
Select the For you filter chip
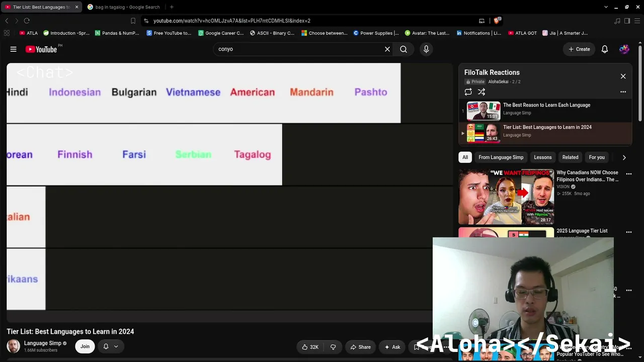pos(597,157)
